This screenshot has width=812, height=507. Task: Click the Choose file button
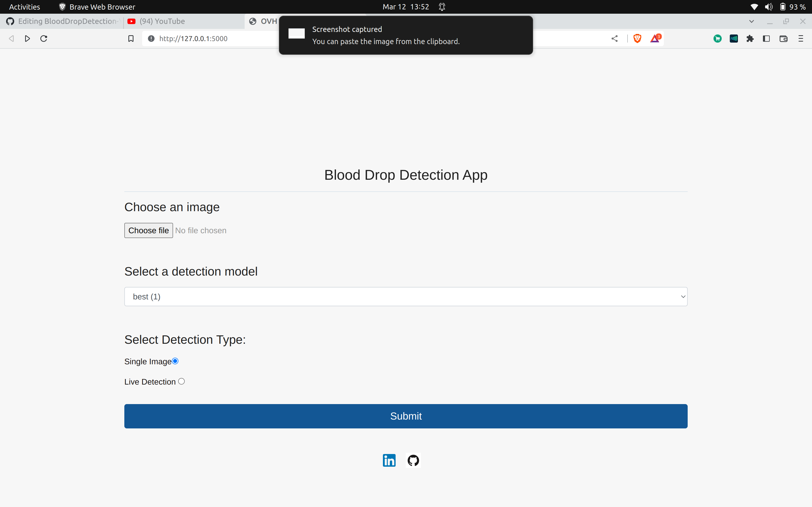point(148,230)
